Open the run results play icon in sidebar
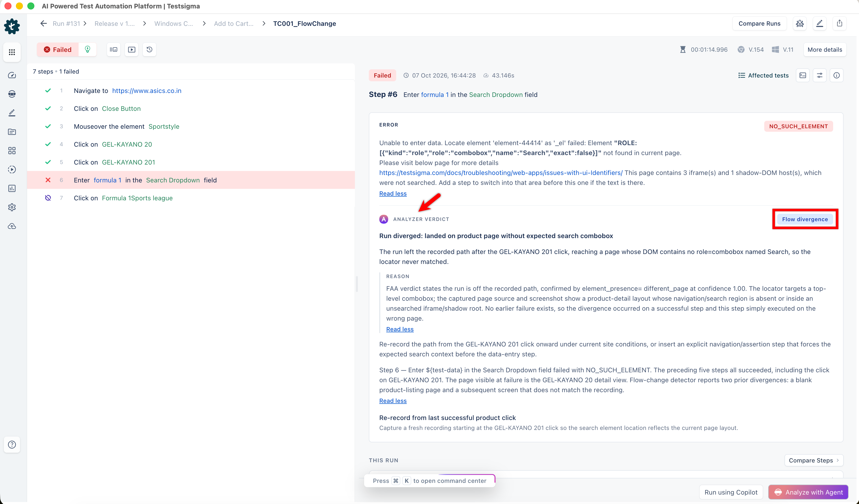The width and height of the screenshot is (859, 504). [x=12, y=169]
